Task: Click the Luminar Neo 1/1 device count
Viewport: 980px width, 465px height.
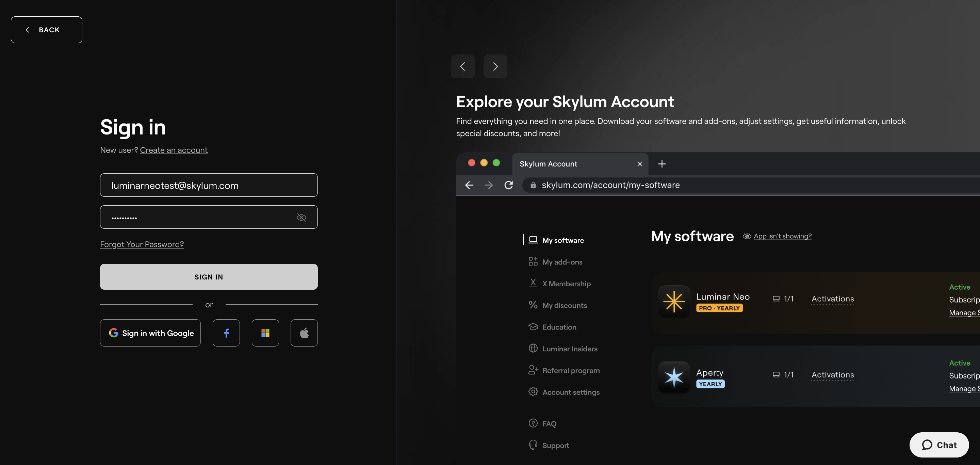Action: 783,299
